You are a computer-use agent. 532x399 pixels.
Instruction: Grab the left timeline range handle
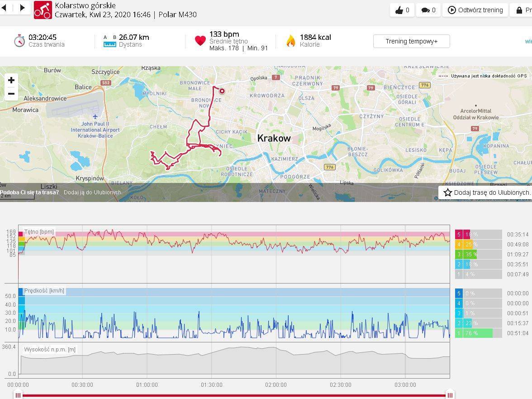(x=18, y=395)
